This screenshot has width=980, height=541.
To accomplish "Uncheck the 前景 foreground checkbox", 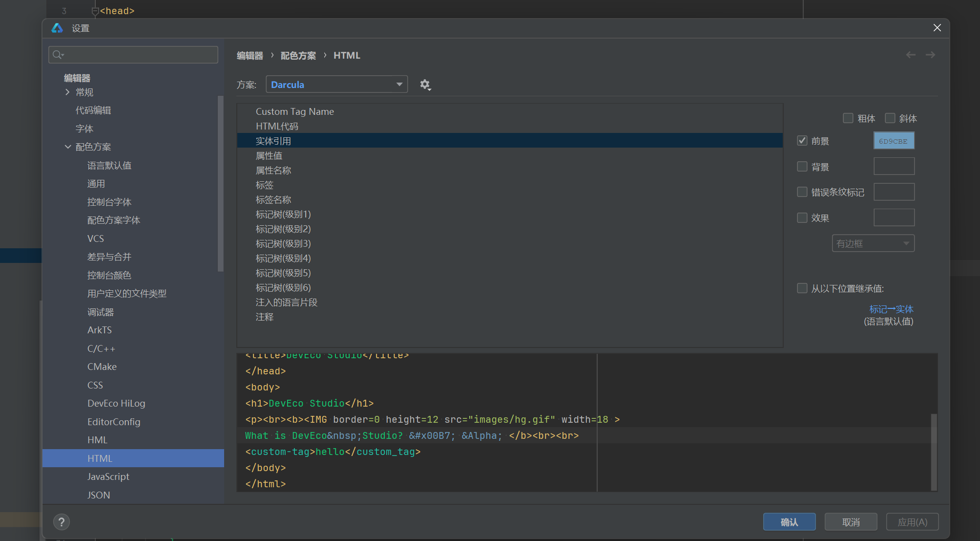I will (802, 141).
